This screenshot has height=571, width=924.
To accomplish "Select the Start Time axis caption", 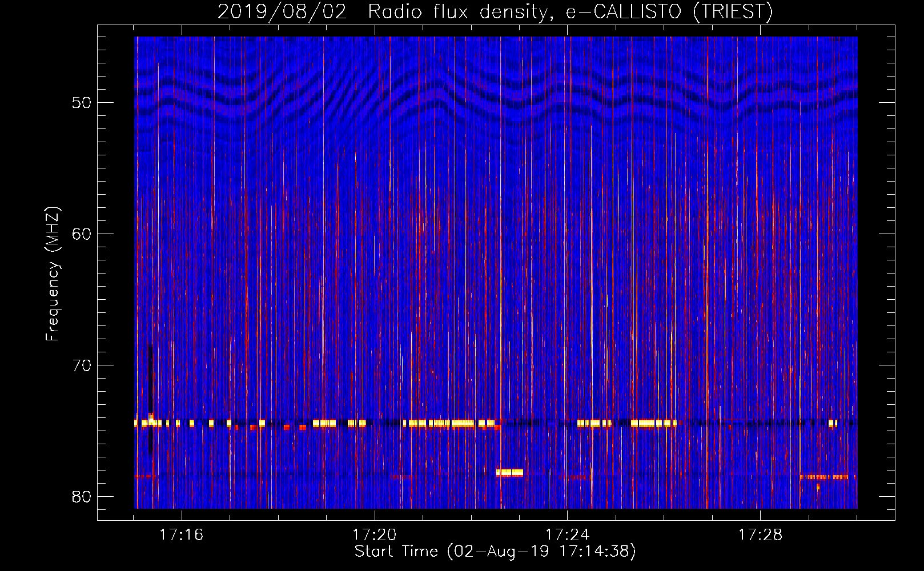I will (x=495, y=552).
